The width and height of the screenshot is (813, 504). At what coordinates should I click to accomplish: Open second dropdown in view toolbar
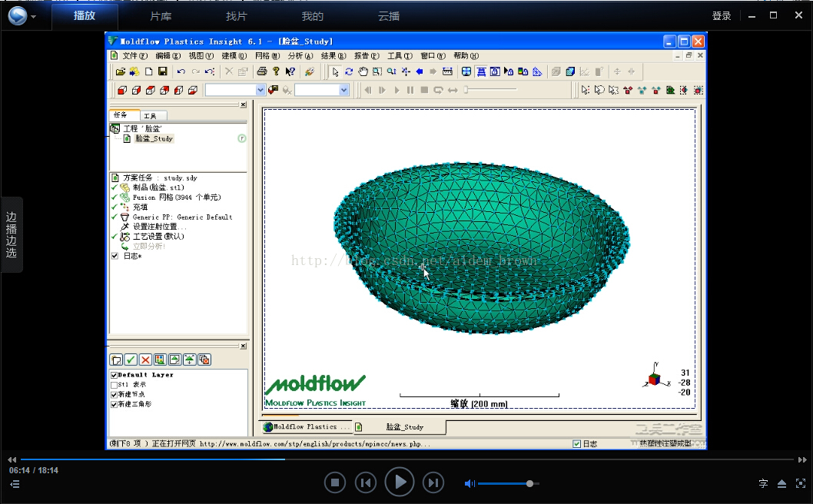(343, 90)
